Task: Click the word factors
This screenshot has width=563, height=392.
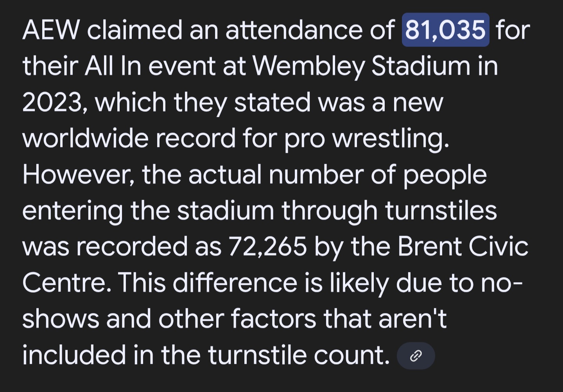Action: 273,319
